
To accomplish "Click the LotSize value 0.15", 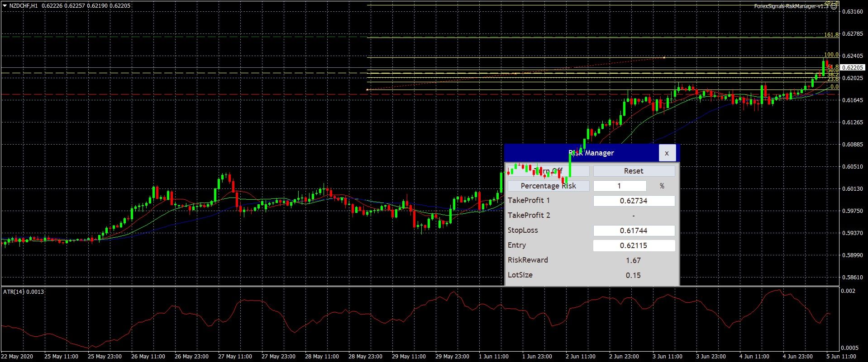I will click(633, 275).
